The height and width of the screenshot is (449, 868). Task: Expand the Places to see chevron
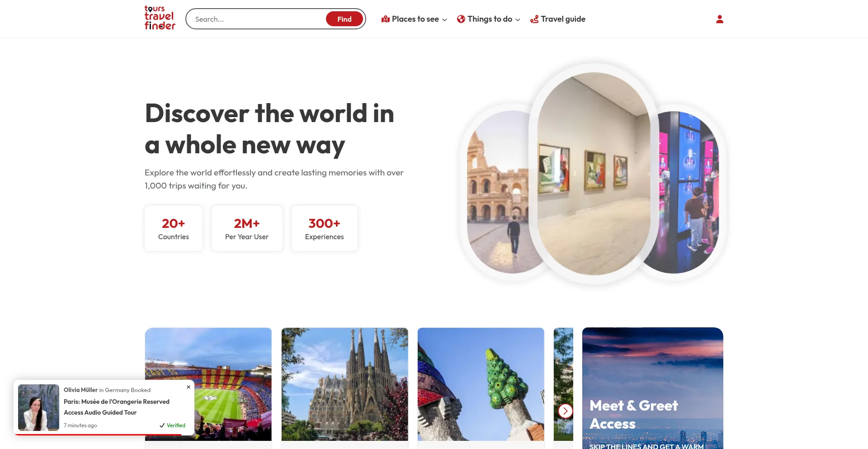tap(444, 20)
